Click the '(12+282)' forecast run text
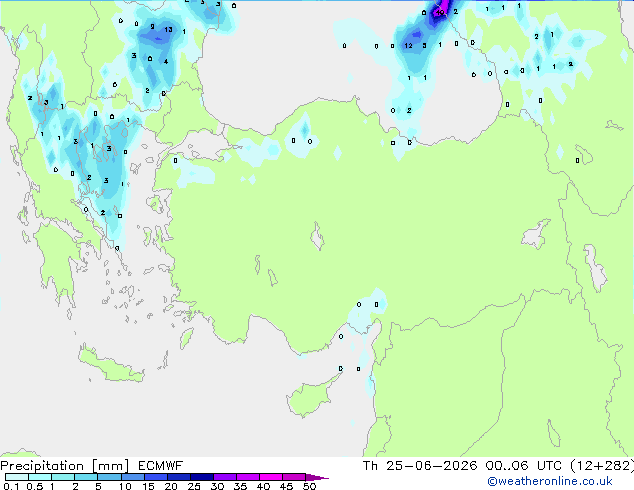This screenshot has width=634, height=490. [x=602, y=466]
